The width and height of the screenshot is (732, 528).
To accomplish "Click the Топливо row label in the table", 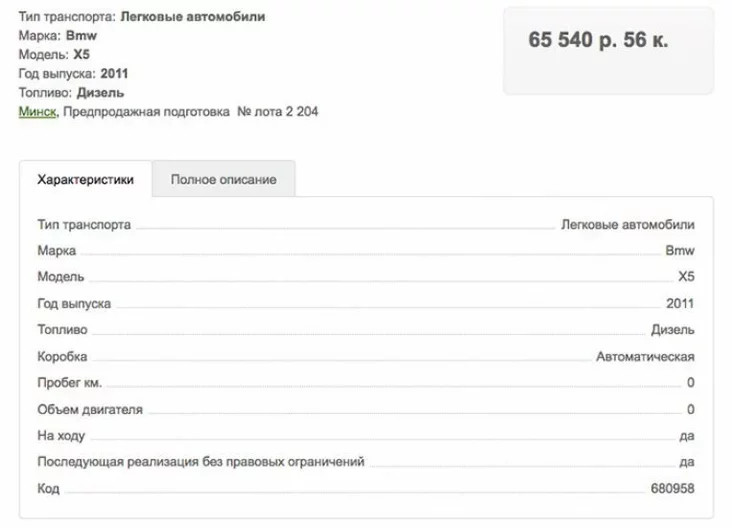I will pos(63,330).
